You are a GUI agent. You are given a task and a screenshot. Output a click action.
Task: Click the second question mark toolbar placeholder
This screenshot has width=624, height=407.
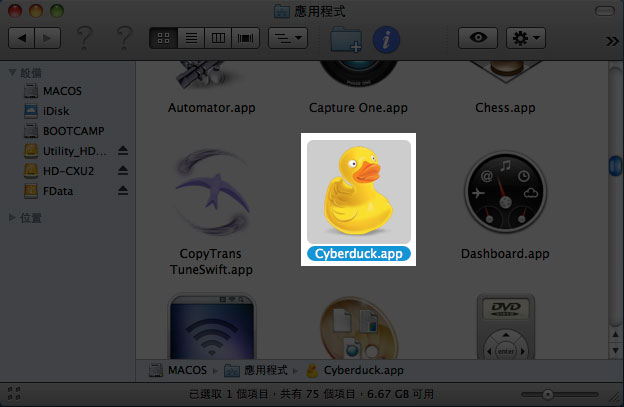coord(125,38)
